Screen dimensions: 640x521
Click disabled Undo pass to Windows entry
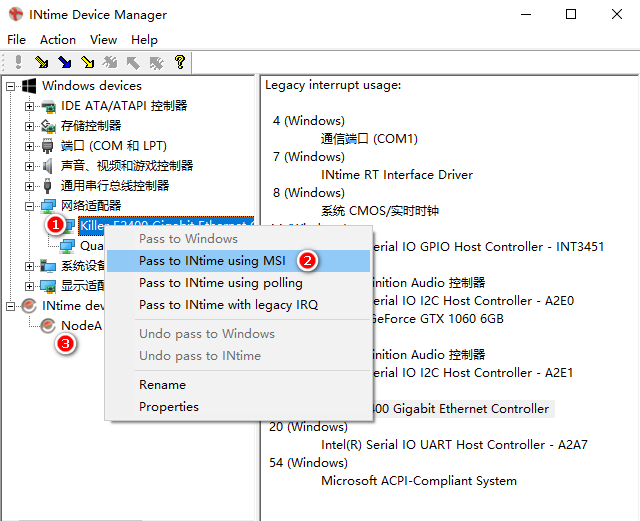pyautogui.click(x=238, y=334)
